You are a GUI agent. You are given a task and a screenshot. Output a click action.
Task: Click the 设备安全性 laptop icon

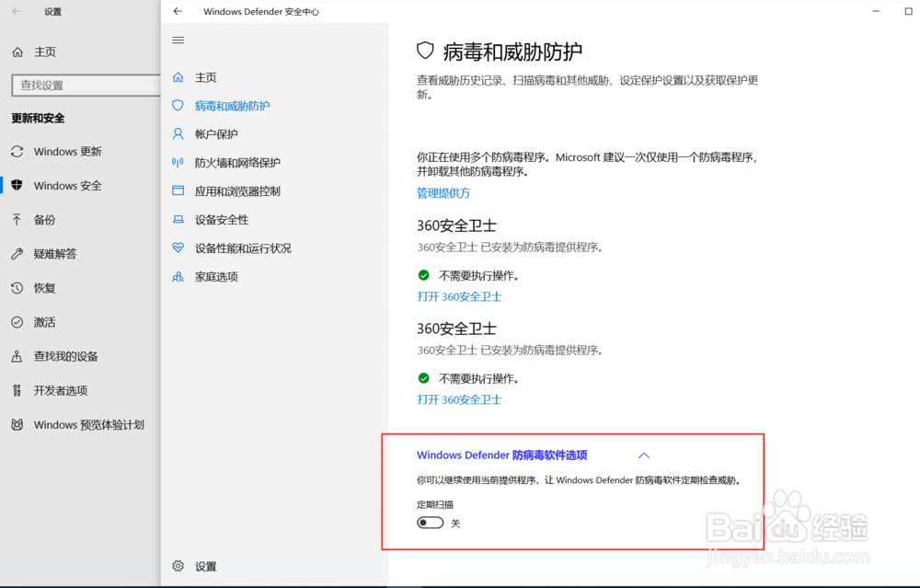click(x=178, y=220)
